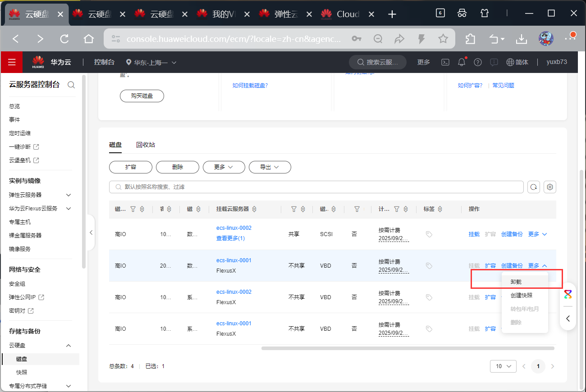
Task: Change page size dropdown showing 10
Action: tap(503, 366)
